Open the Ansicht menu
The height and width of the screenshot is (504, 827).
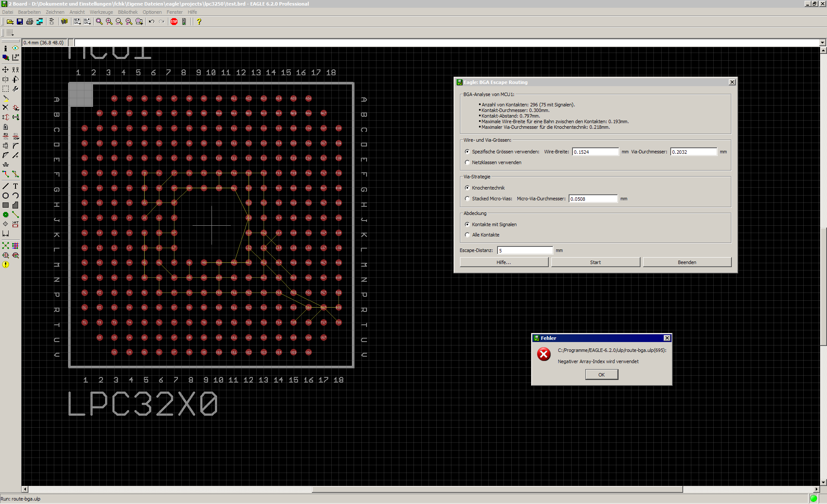(77, 12)
